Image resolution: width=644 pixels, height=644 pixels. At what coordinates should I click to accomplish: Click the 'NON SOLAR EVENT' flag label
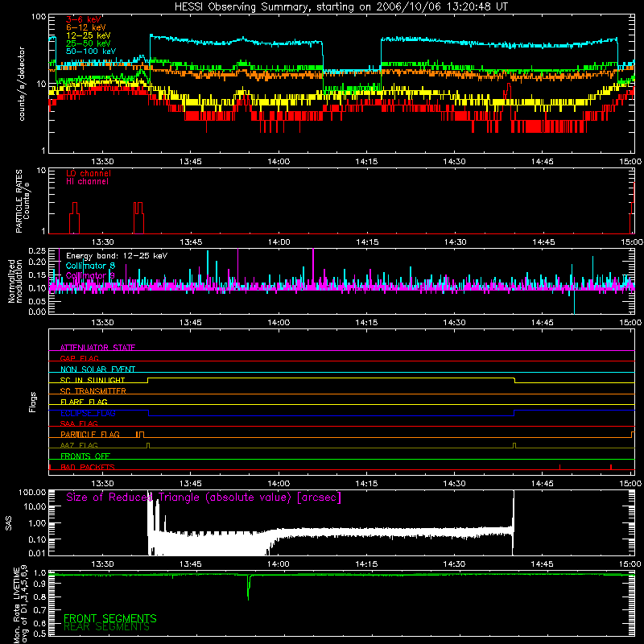click(97, 369)
